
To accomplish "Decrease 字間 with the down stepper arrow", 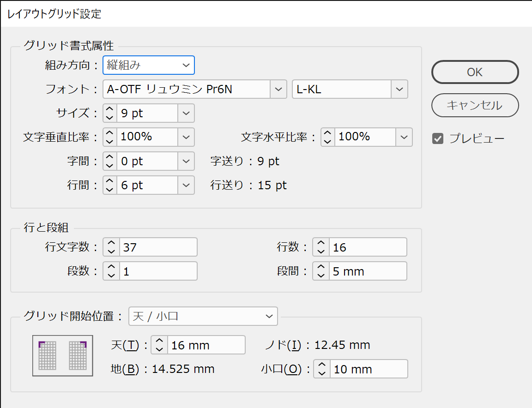I will coord(109,166).
